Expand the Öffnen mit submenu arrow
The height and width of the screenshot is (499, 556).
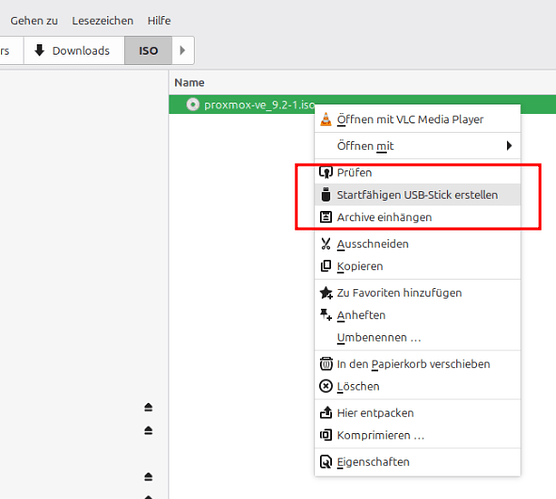click(509, 146)
